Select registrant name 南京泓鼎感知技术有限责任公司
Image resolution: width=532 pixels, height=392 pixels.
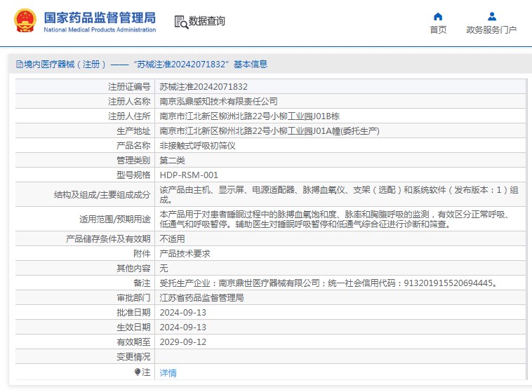click(x=218, y=102)
